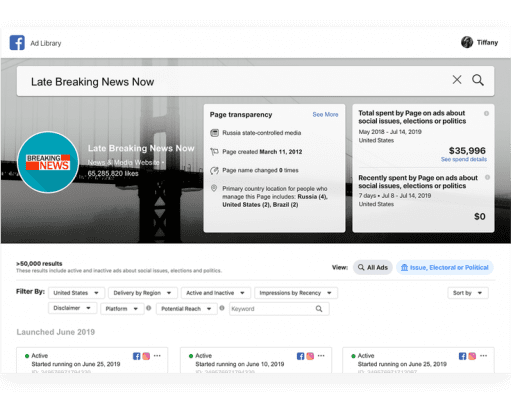Viewport: 511px width, 400px height.
Task: Open info icon beside Recently spent by Page
Action: click(487, 177)
